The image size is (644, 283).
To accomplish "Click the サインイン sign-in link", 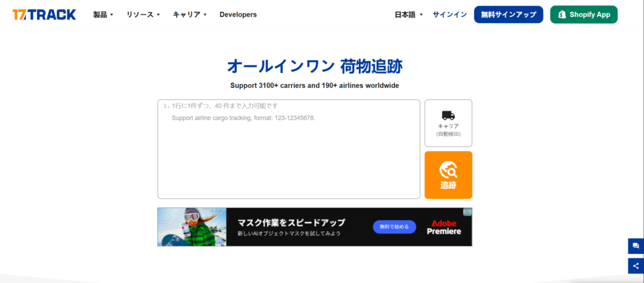I will (x=449, y=14).
